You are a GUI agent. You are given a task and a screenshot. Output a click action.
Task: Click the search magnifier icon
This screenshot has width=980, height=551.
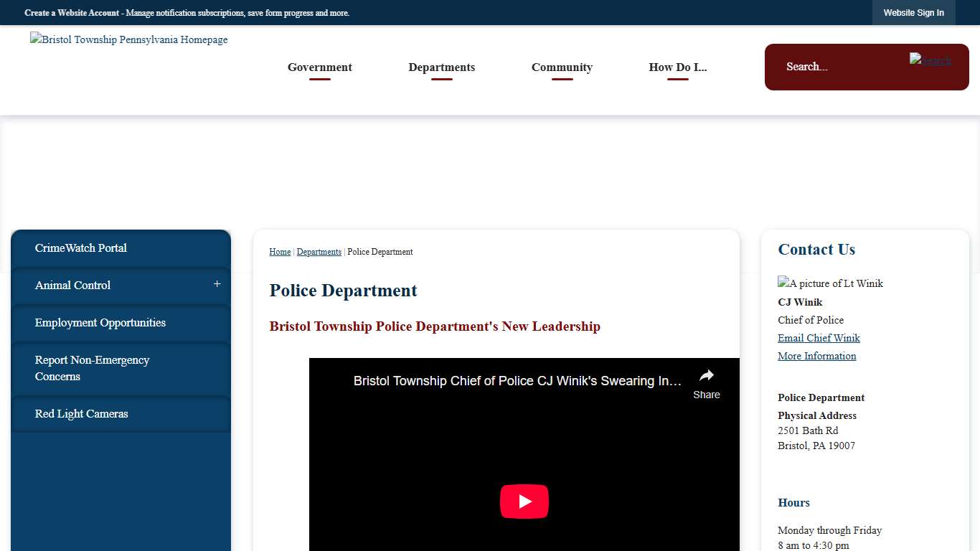point(930,60)
